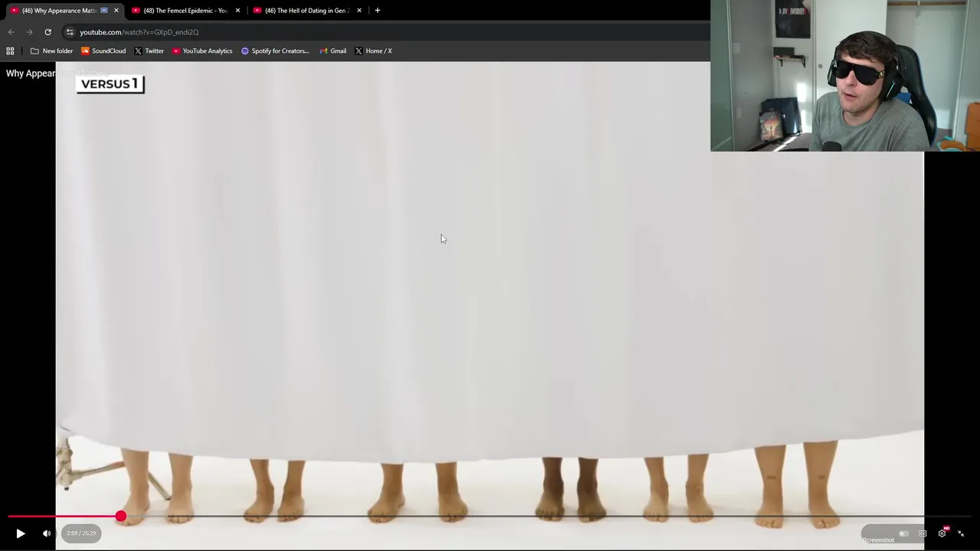Image resolution: width=980 pixels, height=551 pixels.
Task: Click the elapsed time display 2:59 / 25:29
Action: coord(81,533)
